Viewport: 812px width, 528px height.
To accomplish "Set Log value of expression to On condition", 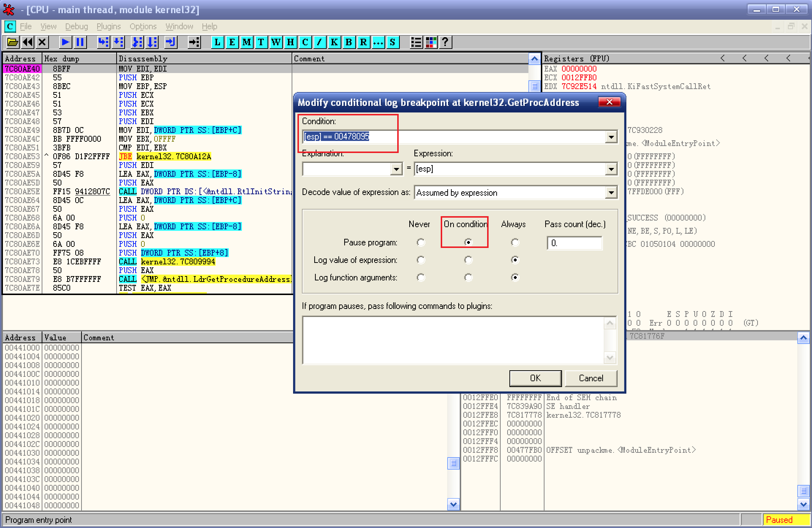I will [x=468, y=260].
